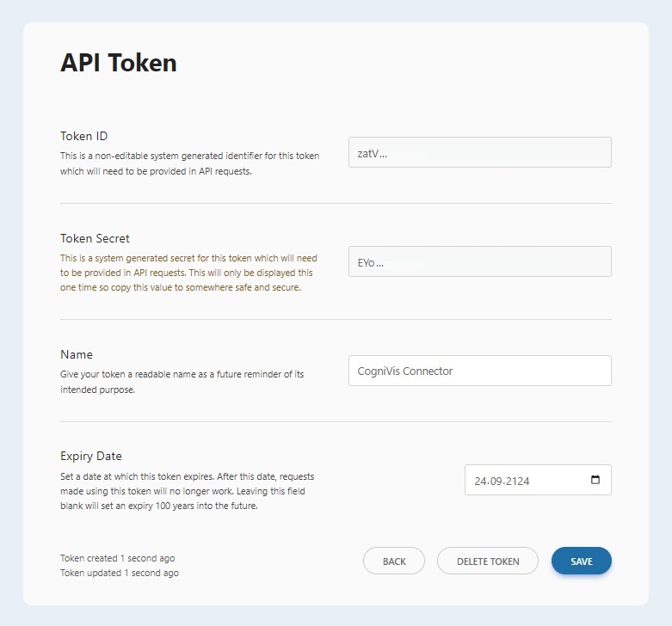
Task: Select the year 2124 in expiry date
Action: point(519,481)
